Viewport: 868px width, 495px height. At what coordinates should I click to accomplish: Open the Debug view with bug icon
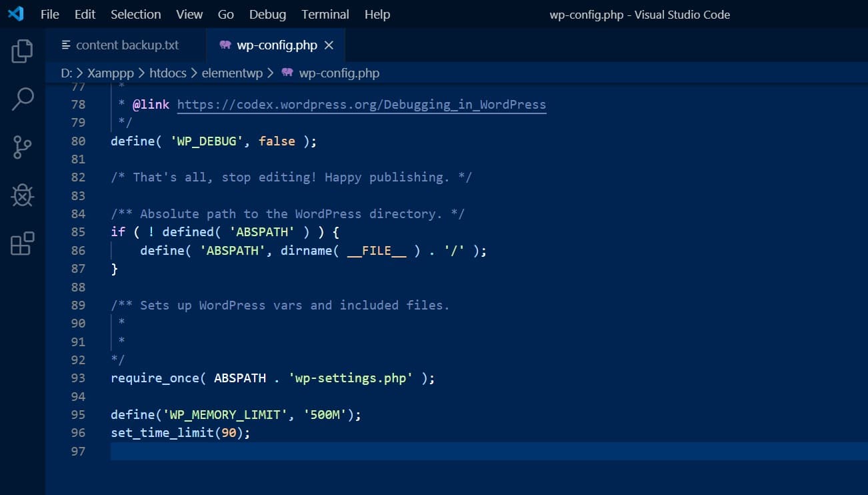[22, 195]
